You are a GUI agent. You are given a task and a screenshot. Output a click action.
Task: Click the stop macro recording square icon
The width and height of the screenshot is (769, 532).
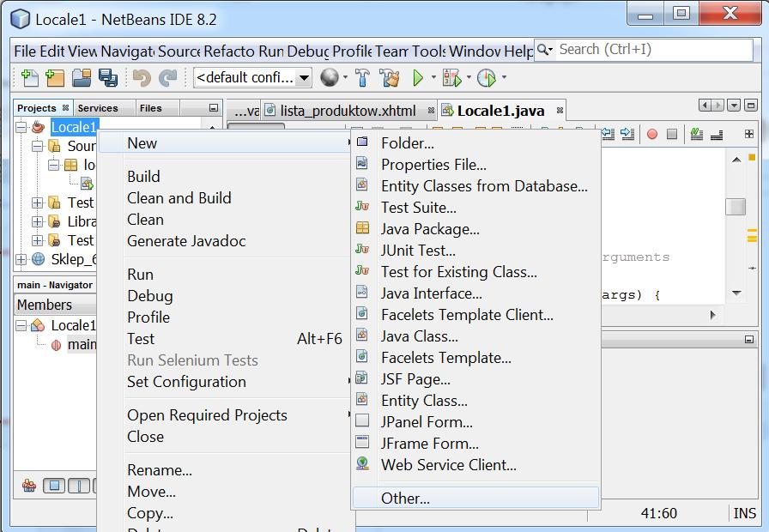(x=672, y=134)
